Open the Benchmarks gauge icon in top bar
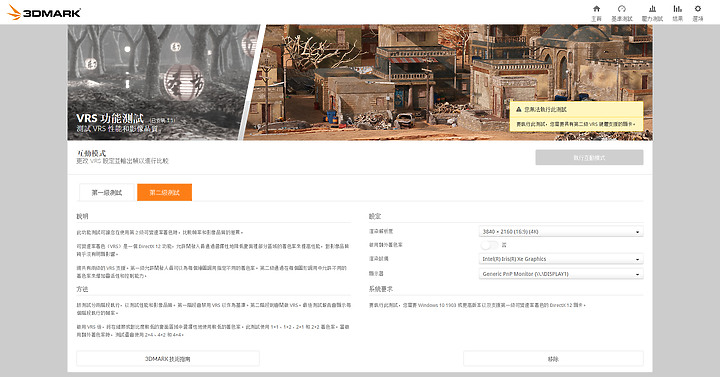The height and width of the screenshot is (377, 720). pos(622,9)
